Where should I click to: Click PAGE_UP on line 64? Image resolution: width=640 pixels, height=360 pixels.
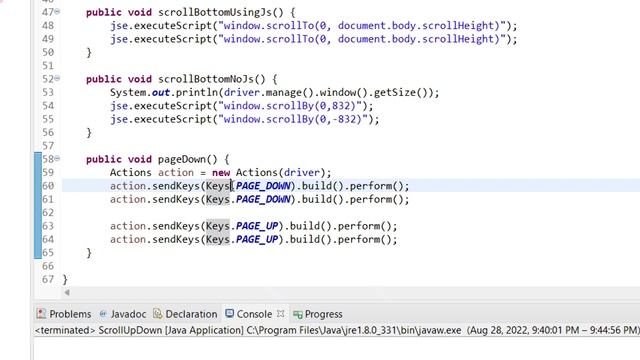[257, 239]
